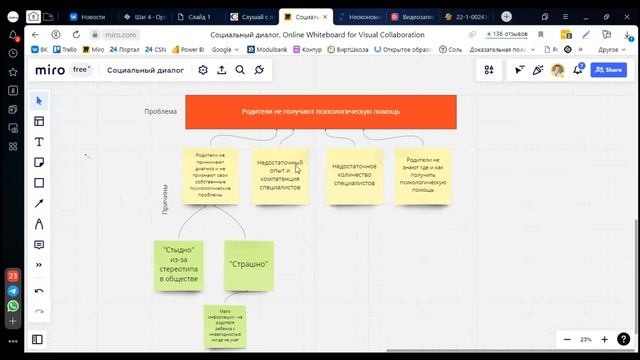Click the 23% zoom level indicator
The height and width of the screenshot is (360, 640).
(586, 340)
